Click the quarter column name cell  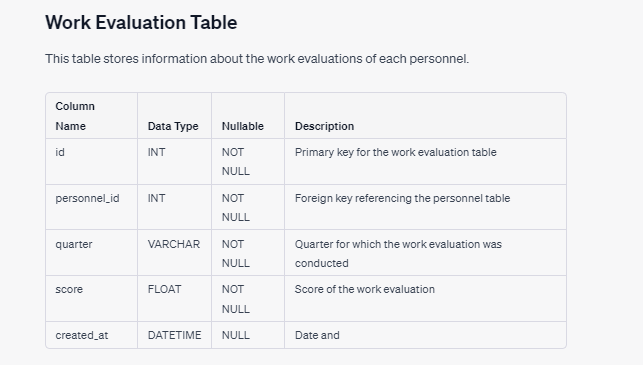point(91,253)
